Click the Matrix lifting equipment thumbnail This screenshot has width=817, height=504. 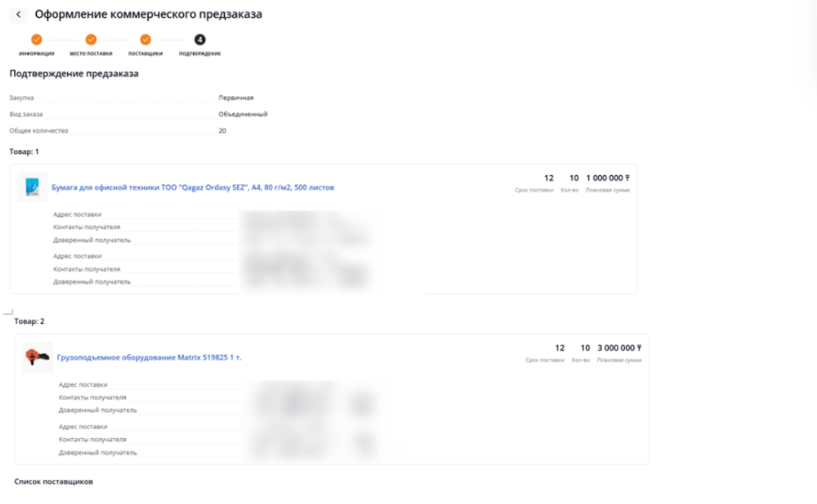[x=38, y=357]
